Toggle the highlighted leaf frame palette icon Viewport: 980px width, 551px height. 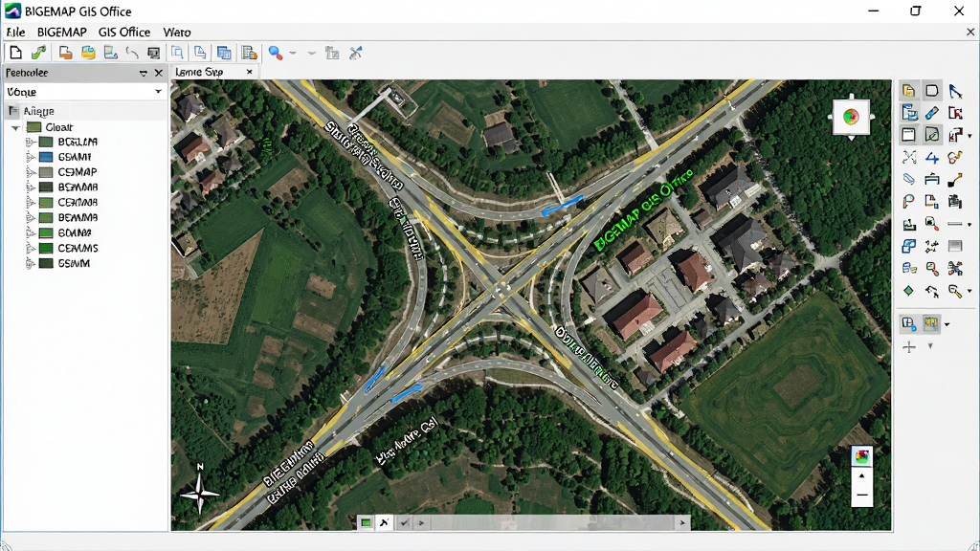(932, 135)
